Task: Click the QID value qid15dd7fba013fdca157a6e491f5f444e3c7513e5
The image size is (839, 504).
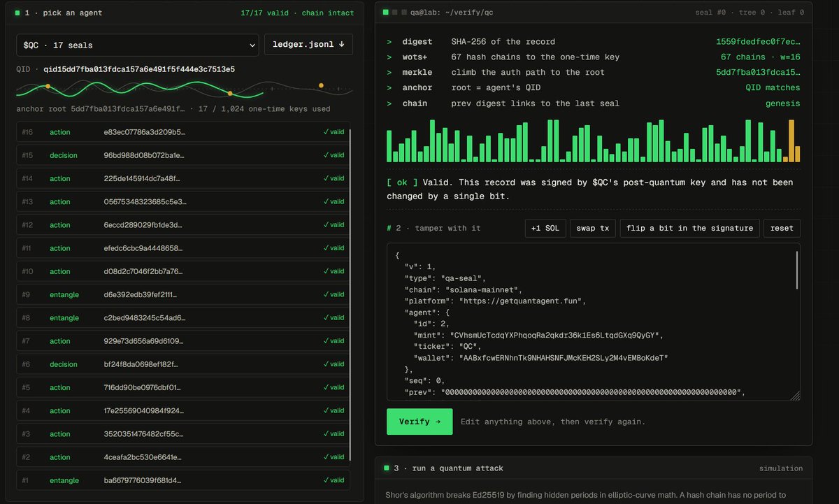Action: coord(139,69)
